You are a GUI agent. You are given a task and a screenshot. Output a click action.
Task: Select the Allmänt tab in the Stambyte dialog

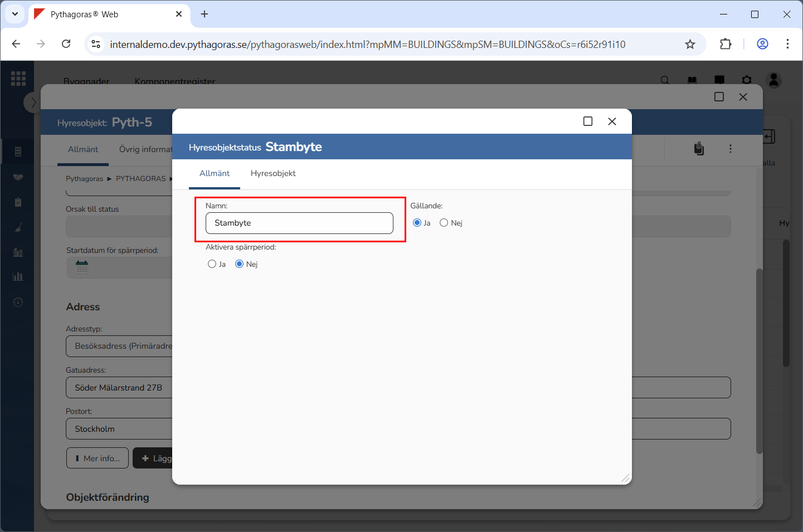(x=215, y=173)
